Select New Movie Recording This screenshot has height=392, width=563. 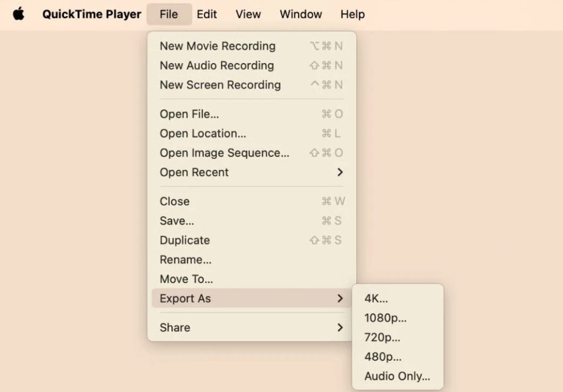click(x=217, y=46)
